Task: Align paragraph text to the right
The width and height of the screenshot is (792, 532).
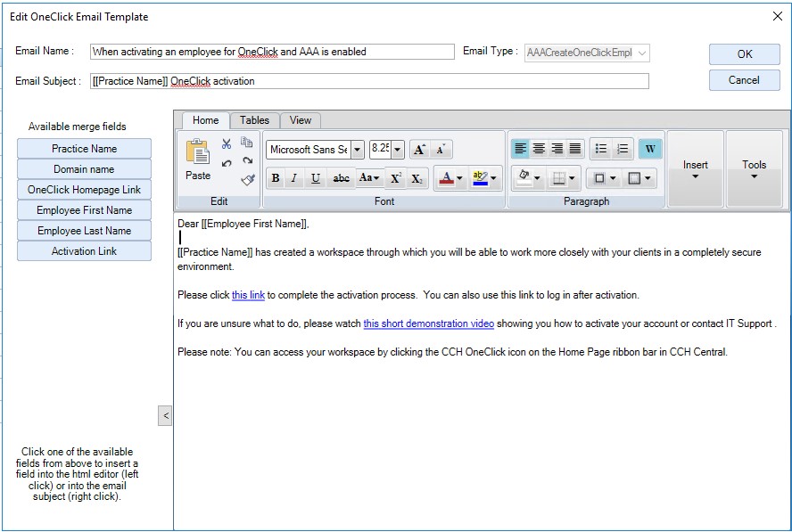Action: [x=557, y=149]
